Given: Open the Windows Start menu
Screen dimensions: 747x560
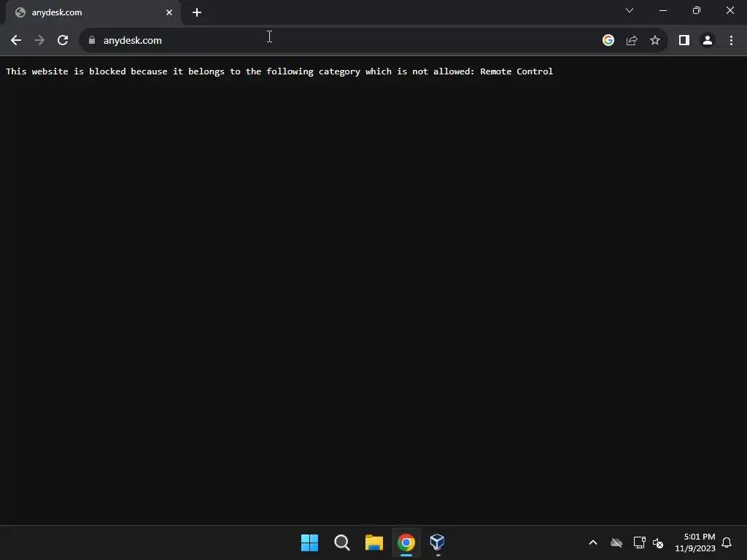Looking at the screenshot, I should click(309, 542).
